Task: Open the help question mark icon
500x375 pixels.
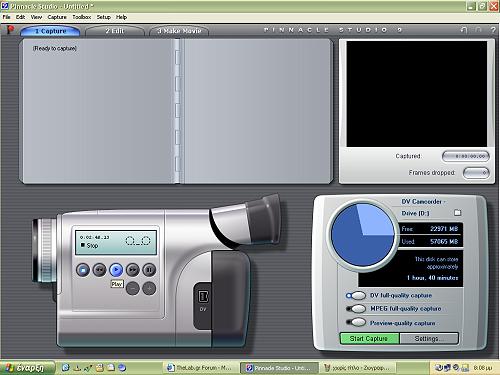Action: [493, 30]
